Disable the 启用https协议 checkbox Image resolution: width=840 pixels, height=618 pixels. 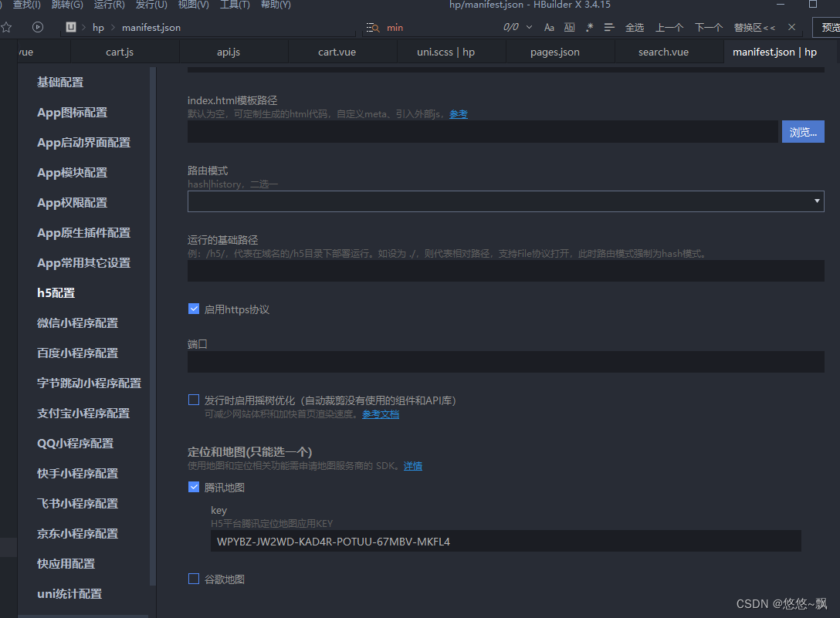194,309
